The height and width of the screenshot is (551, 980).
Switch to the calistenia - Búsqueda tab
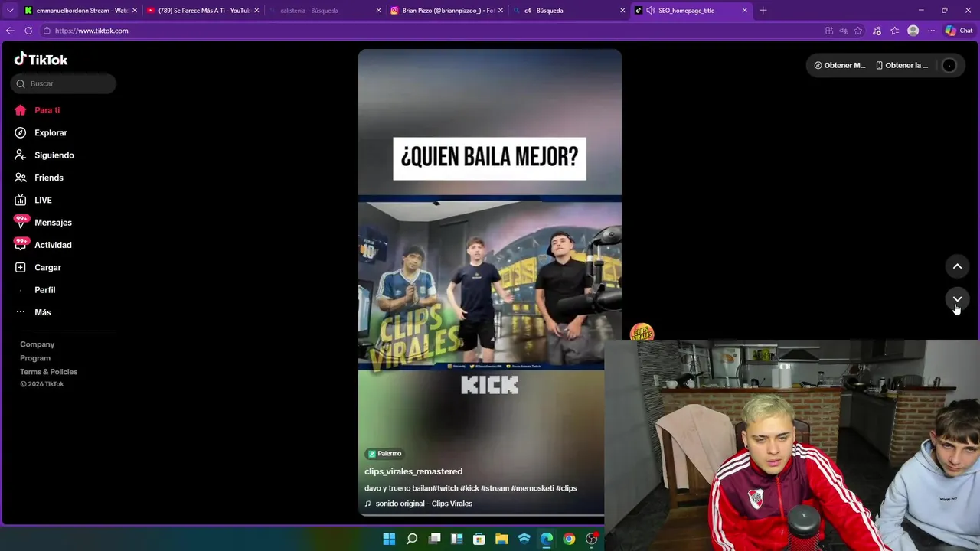pyautogui.click(x=324, y=11)
